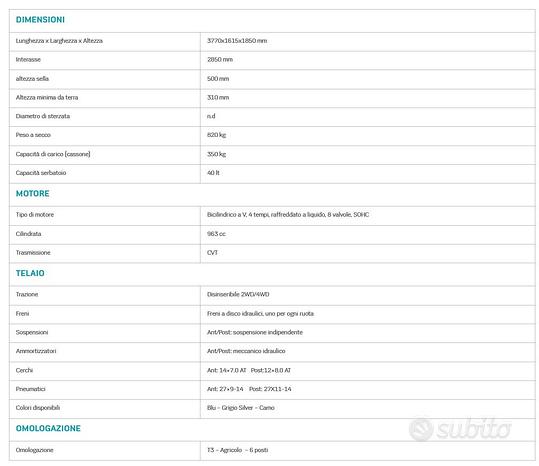Select the Interasse row label
The width and height of the screenshot is (539, 466).
28,59
